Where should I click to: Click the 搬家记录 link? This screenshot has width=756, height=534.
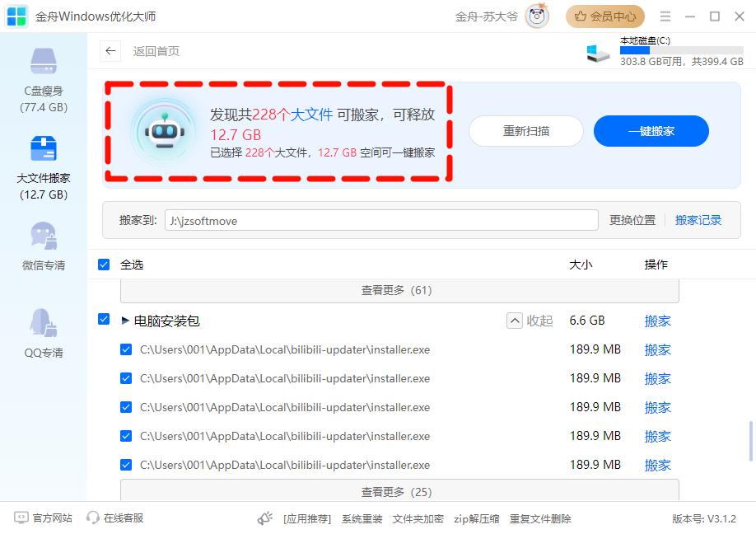(698, 220)
